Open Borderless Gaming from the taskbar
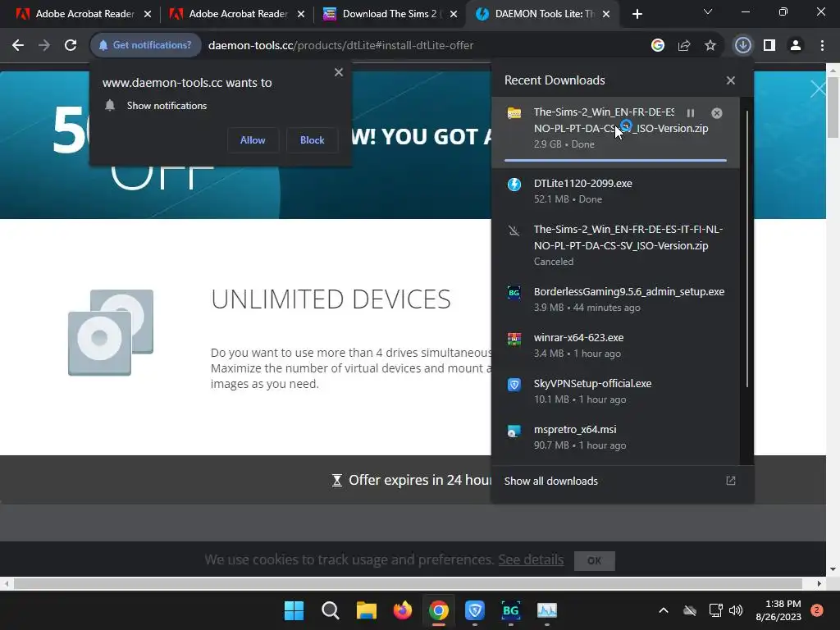Screen dimensions: 840x630 (510, 610)
